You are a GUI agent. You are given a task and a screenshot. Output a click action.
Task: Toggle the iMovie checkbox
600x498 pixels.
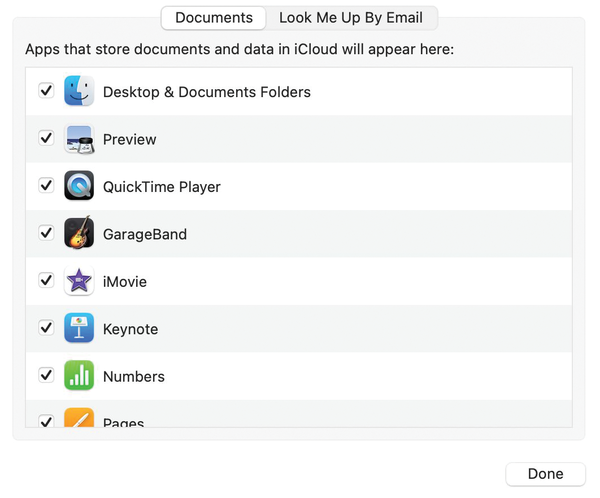click(46, 280)
